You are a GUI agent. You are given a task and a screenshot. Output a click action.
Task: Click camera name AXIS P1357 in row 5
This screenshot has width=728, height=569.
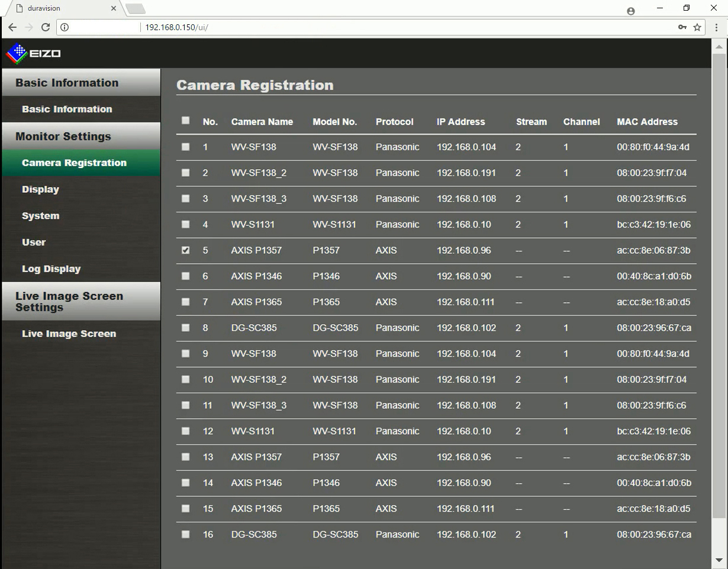click(256, 250)
